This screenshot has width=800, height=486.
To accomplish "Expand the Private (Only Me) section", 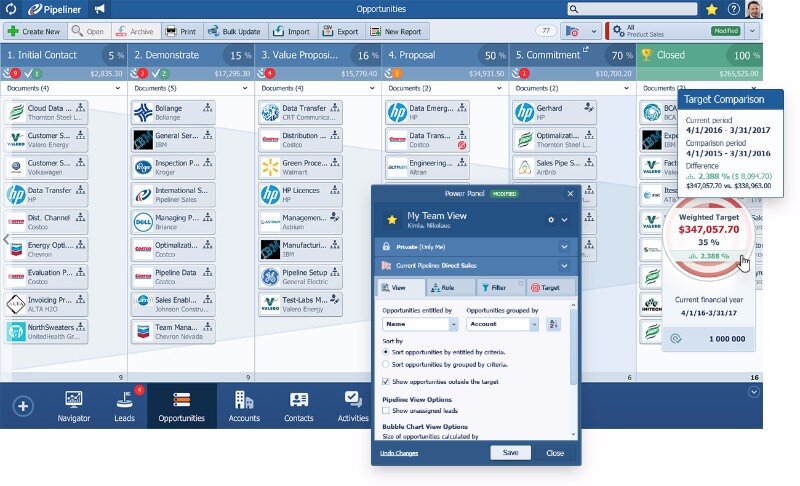I will (x=564, y=246).
